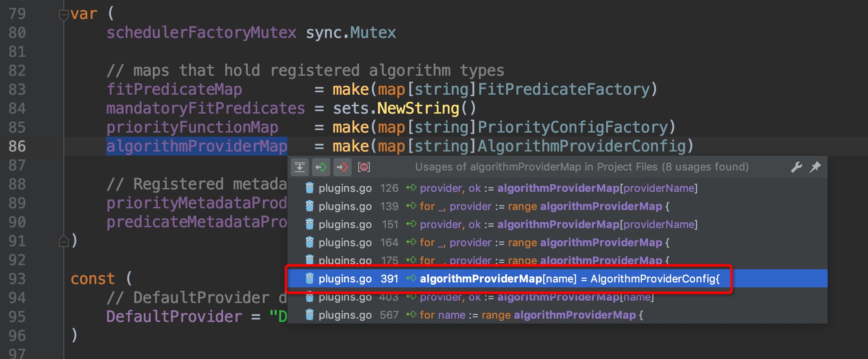Pin the usages popup window
868x359 pixels.
point(815,167)
